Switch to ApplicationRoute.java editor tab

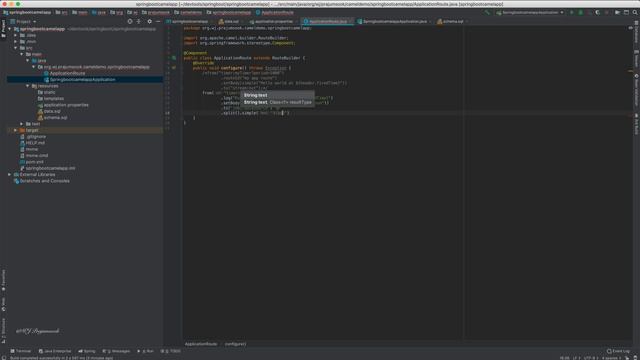click(x=328, y=21)
